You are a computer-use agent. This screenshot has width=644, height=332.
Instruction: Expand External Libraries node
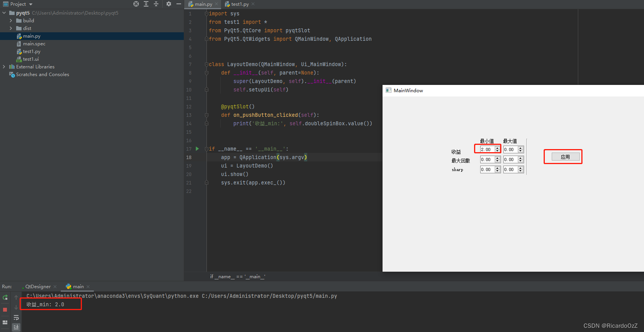(4, 67)
